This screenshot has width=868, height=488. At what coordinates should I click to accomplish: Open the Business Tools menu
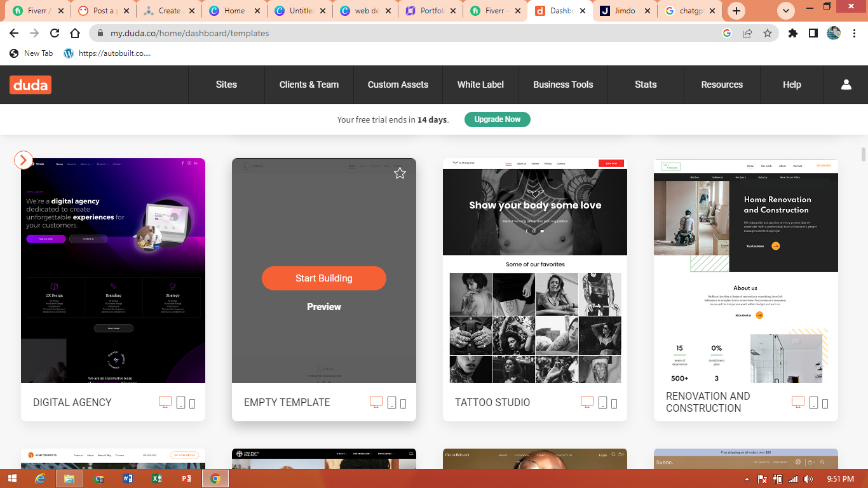pos(563,85)
